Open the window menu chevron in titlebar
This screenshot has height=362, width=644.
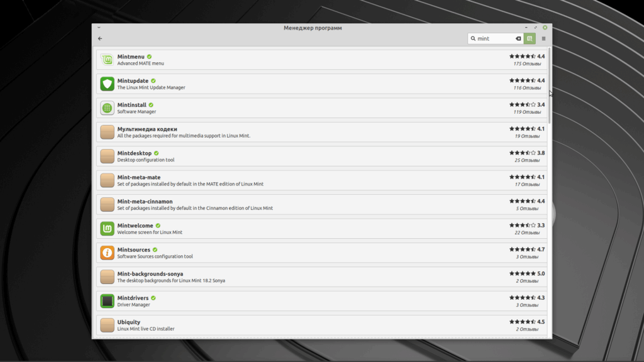[x=99, y=28]
